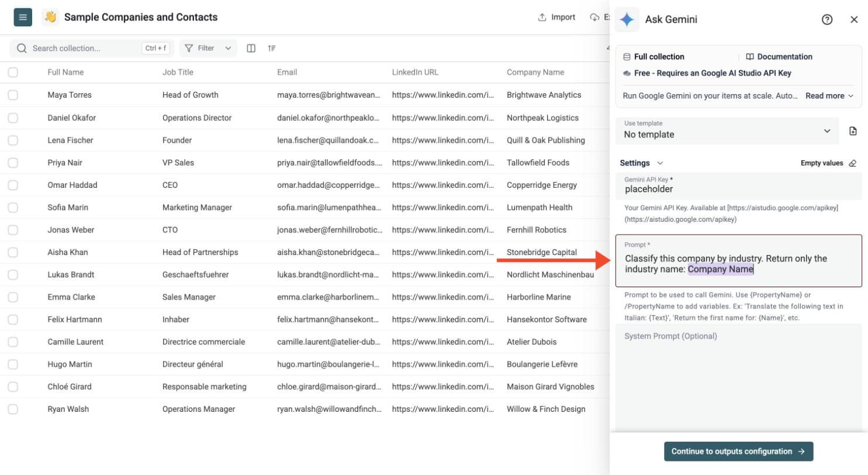Click the column layout icon
Viewport: 868px width, 475px height.
[x=251, y=49]
